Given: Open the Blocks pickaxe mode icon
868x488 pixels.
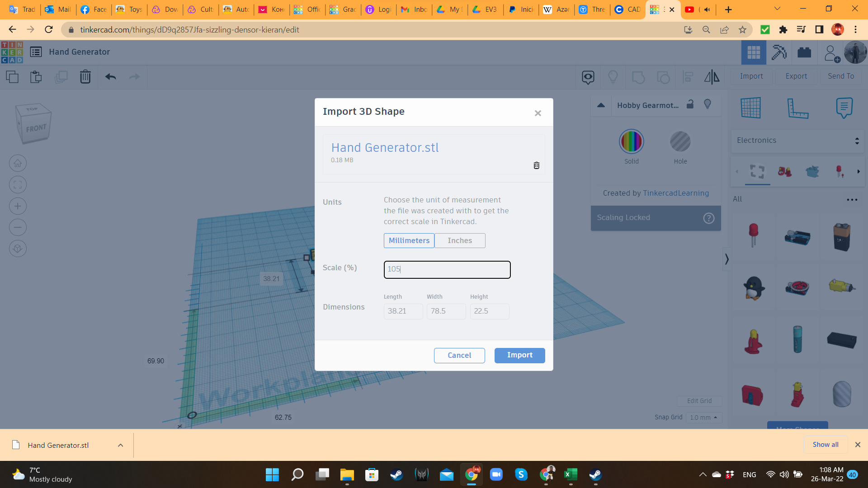Looking at the screenshot, I should 779,52.
